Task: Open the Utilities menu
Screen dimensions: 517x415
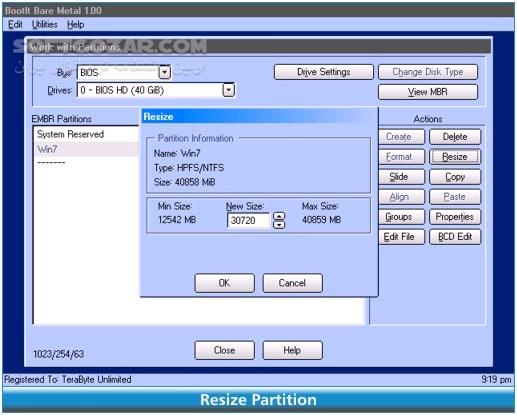Action: click(x=45, y=25)
